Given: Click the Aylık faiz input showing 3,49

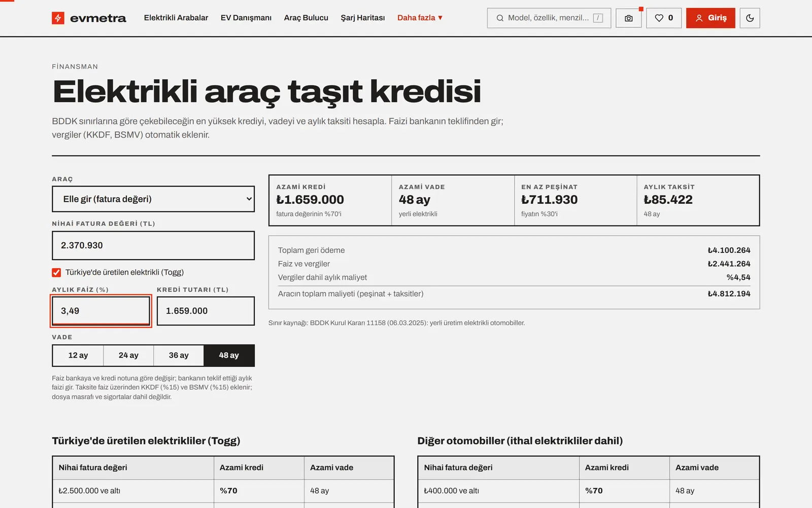Looking at the screenshot, I should 101,311.
